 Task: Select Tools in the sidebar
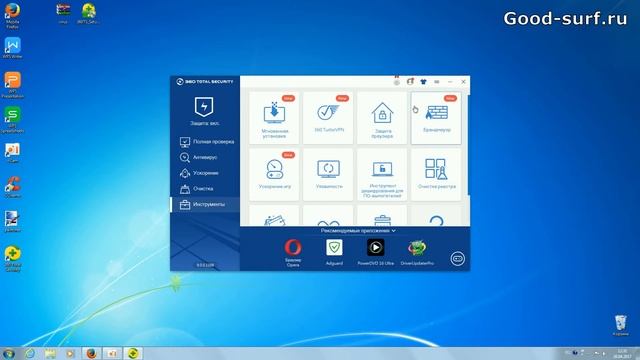click(205, 204)
